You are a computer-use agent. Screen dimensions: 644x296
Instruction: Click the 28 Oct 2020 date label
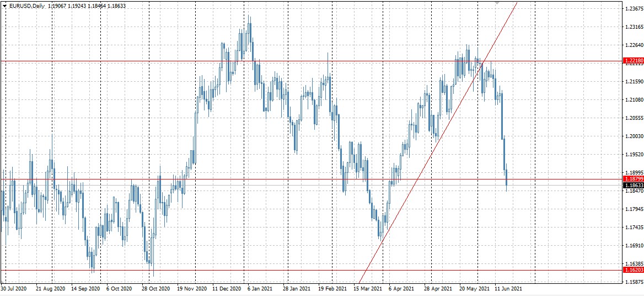[x=157, y=289]
